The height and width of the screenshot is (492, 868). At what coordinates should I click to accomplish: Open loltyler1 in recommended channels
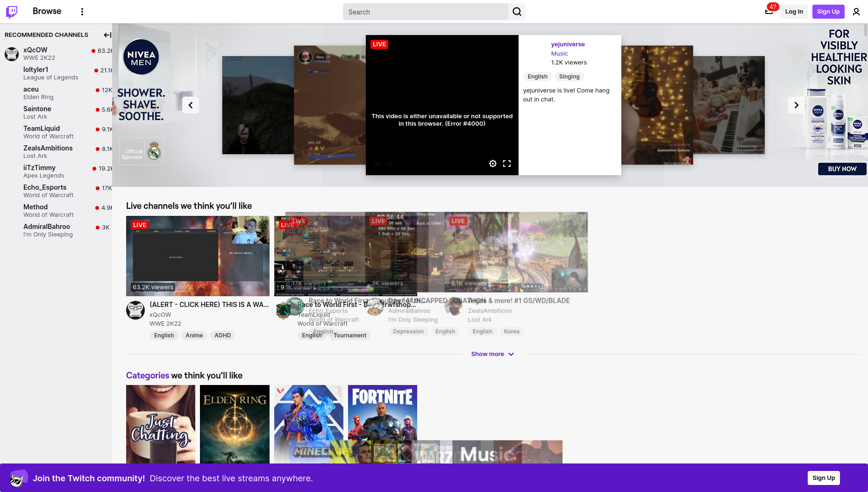pos(56,73)
